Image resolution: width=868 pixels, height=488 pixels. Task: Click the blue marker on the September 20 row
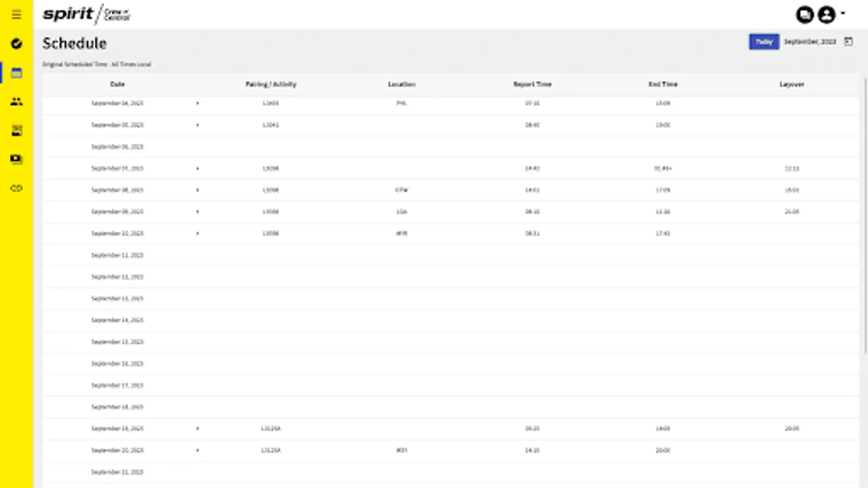click(197, 450)
